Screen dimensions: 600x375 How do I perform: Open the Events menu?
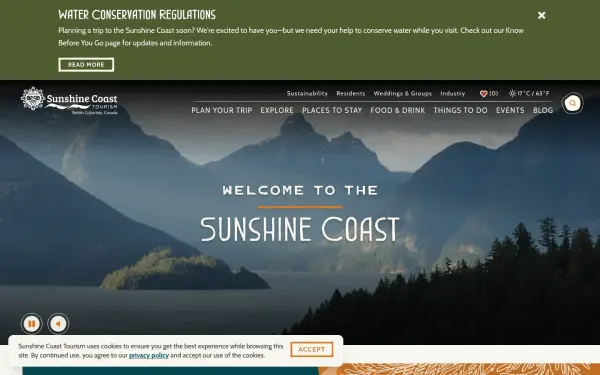(x=510, y=110)
